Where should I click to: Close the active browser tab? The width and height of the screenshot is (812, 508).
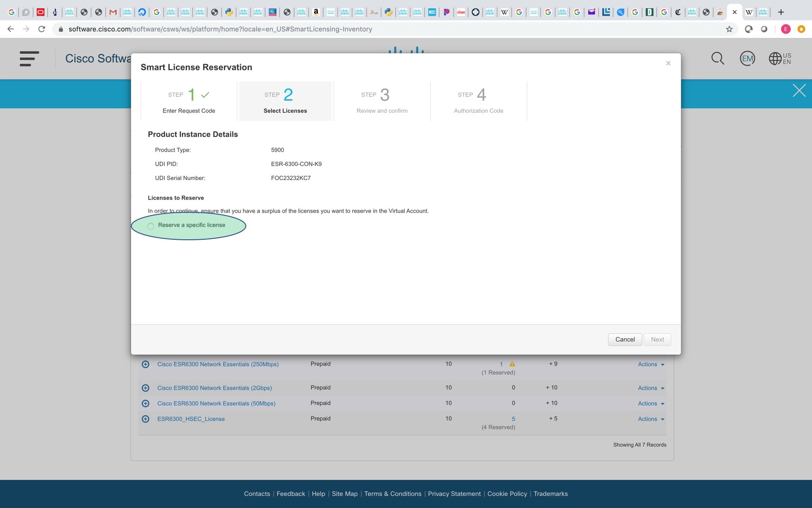(x=734, y=12)
